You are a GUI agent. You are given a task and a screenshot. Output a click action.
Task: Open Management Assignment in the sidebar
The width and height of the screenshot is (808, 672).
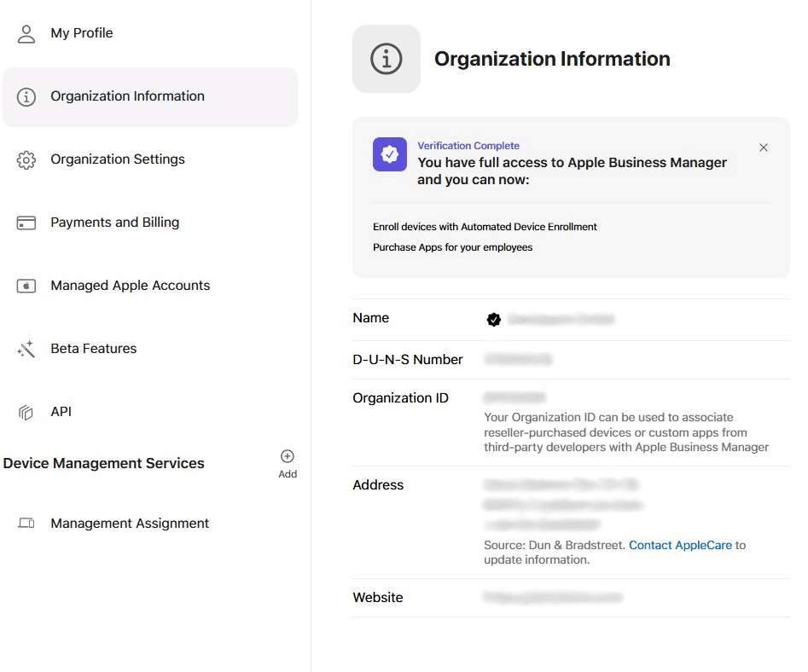(x=129, y=524)
